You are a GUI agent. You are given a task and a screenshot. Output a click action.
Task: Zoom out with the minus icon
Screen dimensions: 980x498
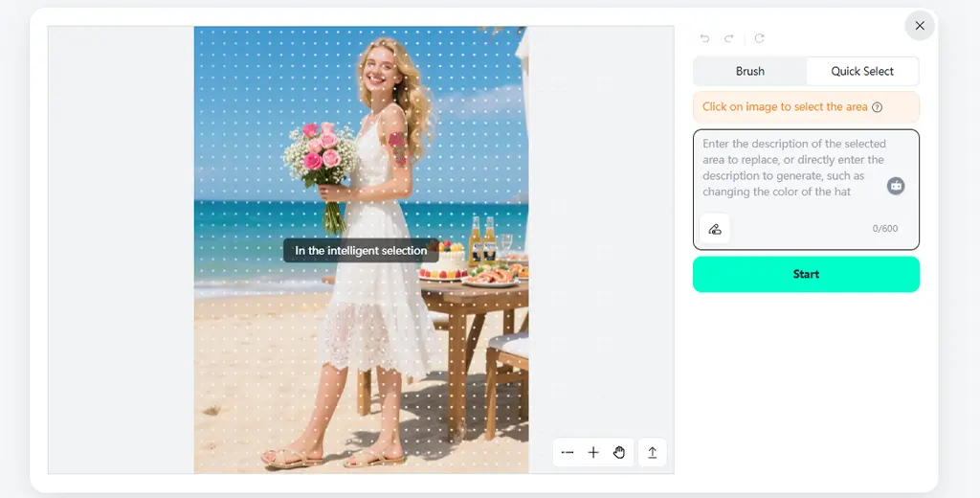568,452
